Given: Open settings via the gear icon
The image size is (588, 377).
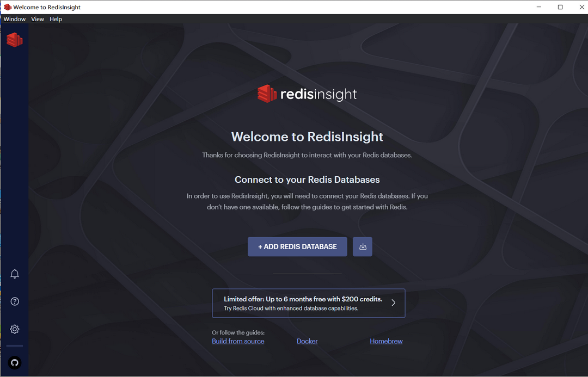Looking at the screenshot, I should (x=14, y=329).
